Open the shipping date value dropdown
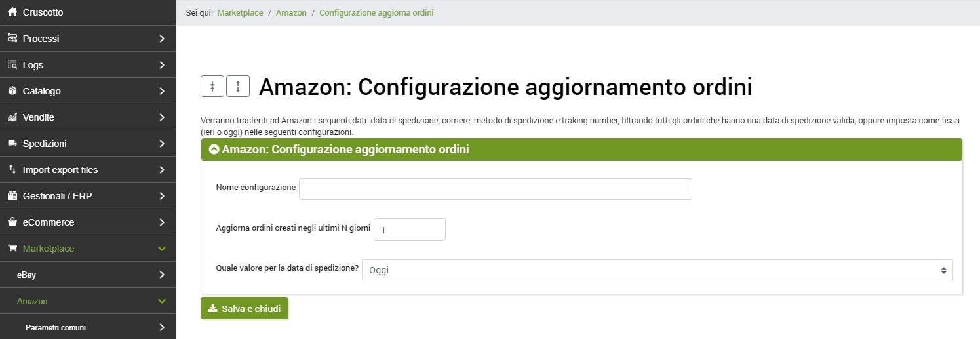 657,270
